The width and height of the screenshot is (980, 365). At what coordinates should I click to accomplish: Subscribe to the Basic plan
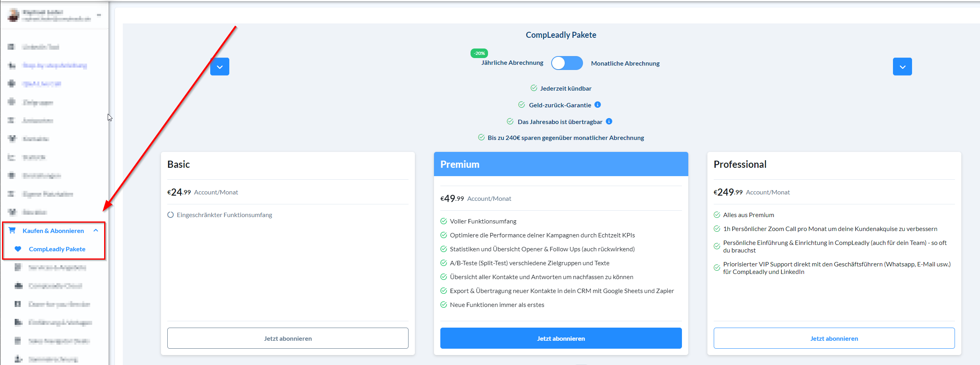pos(288,338)
